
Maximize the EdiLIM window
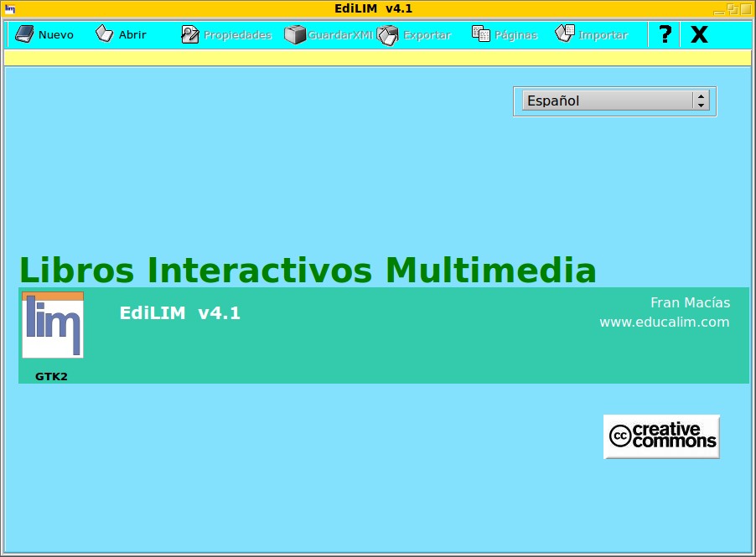745,8
